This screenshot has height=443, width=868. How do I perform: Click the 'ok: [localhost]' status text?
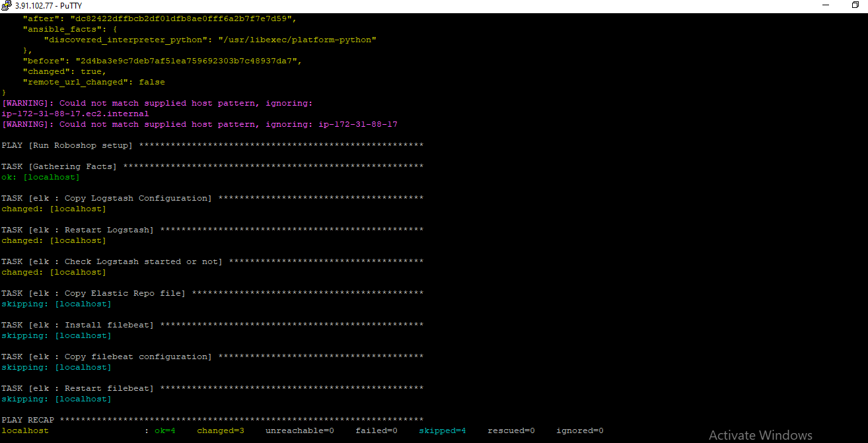coord(42,176)
